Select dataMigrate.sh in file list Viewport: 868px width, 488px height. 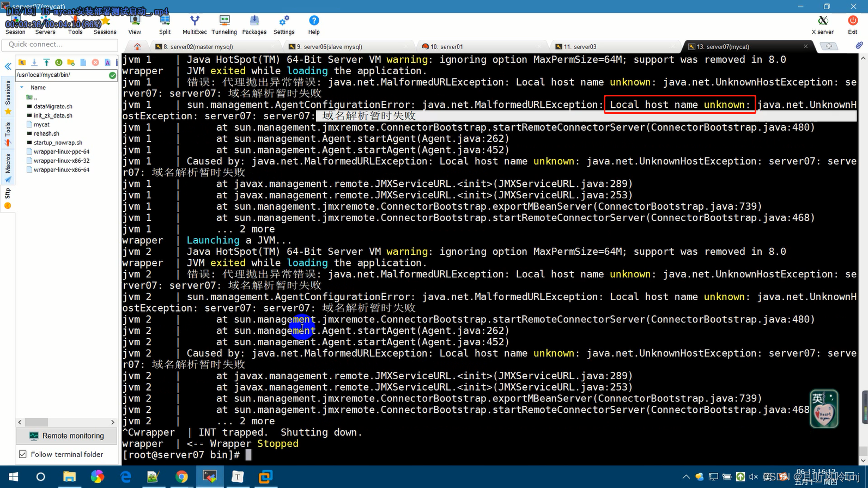point(50,107)
